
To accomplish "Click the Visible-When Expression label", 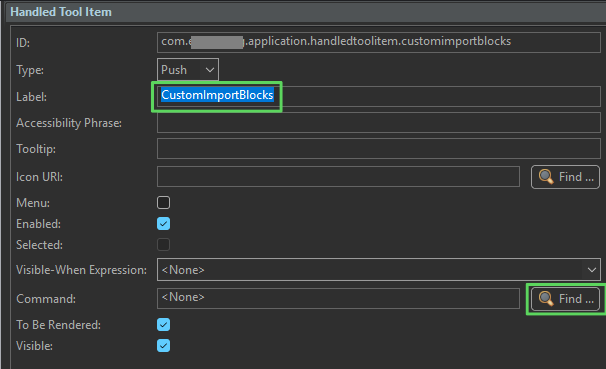I will [x=82, y=270].
